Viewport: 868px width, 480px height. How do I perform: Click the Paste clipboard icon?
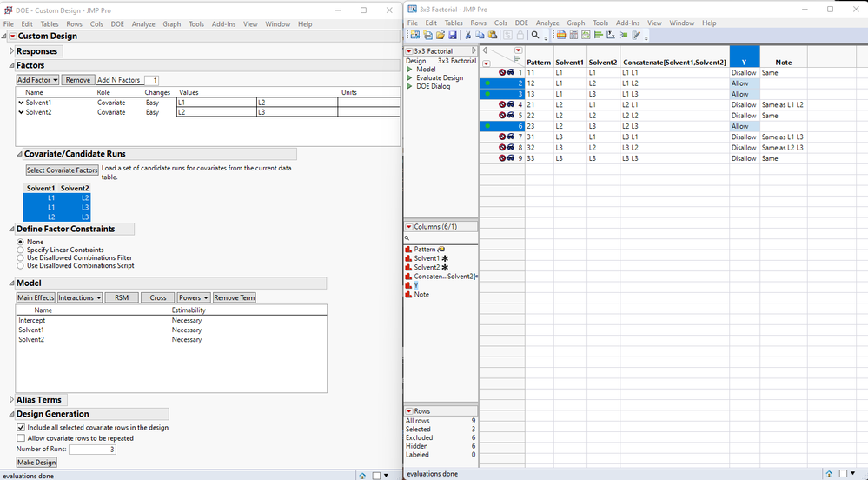click(x=493, y=35)
